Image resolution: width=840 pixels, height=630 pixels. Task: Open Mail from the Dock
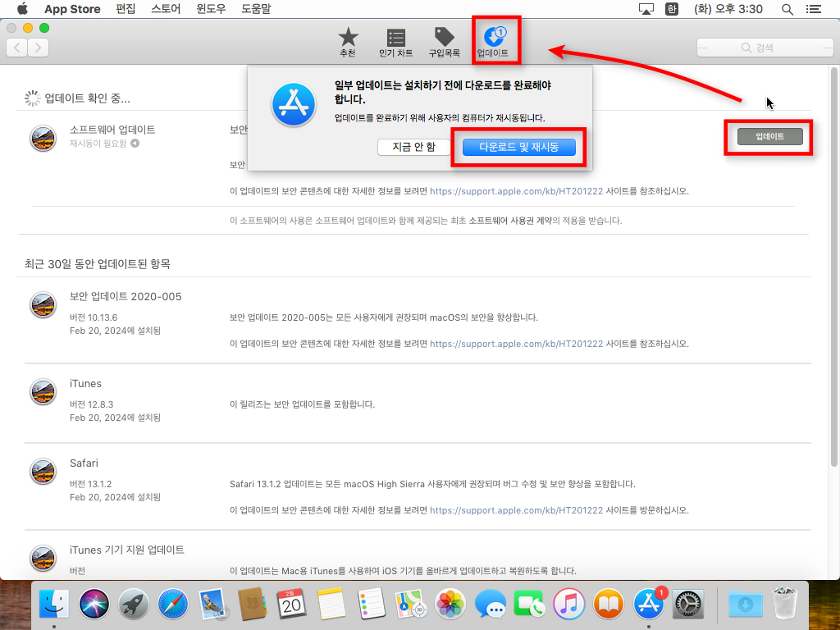(212, 603)
